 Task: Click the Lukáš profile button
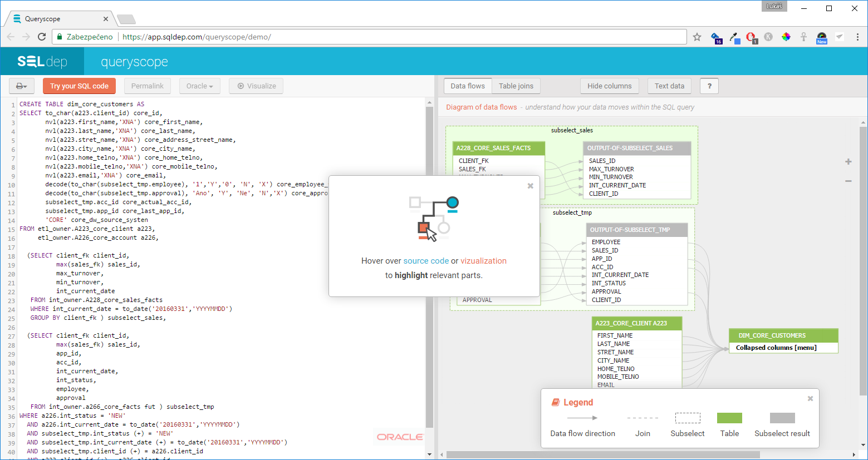[x=774, y=6]
